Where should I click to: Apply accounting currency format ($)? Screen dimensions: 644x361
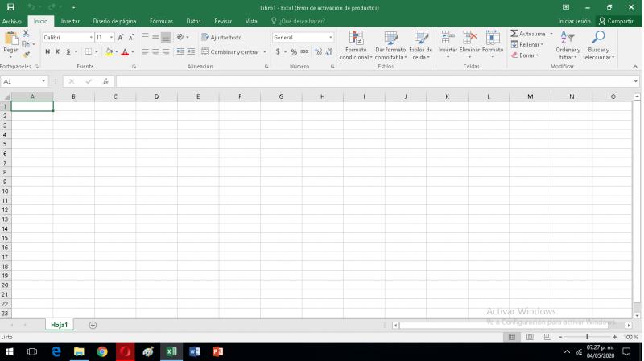click(278, 51)
